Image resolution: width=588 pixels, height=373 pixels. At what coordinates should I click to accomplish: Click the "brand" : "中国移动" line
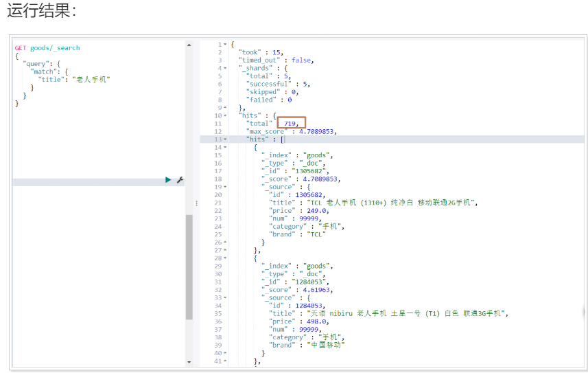click(x=307, y=346)
